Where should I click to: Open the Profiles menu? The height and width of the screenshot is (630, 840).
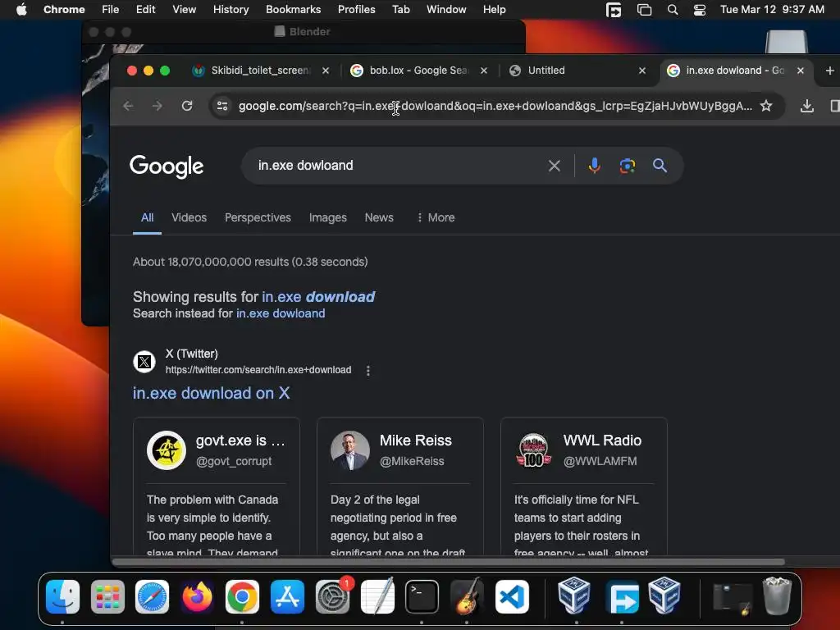coord(356,10)
